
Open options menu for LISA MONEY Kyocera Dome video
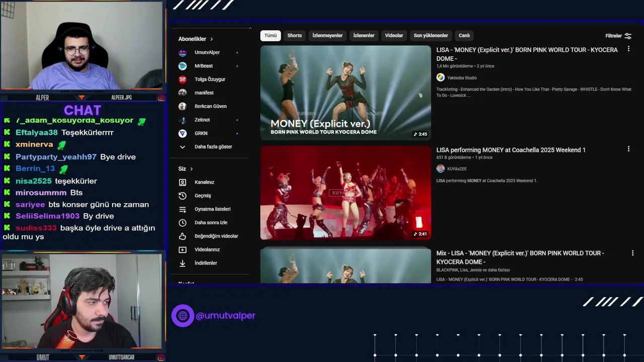628,49
